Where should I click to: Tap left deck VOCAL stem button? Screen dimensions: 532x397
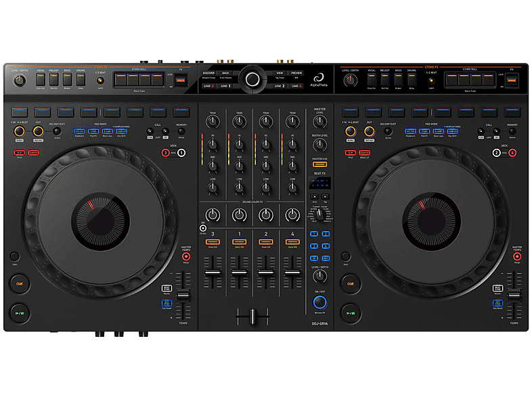point(41,79)
